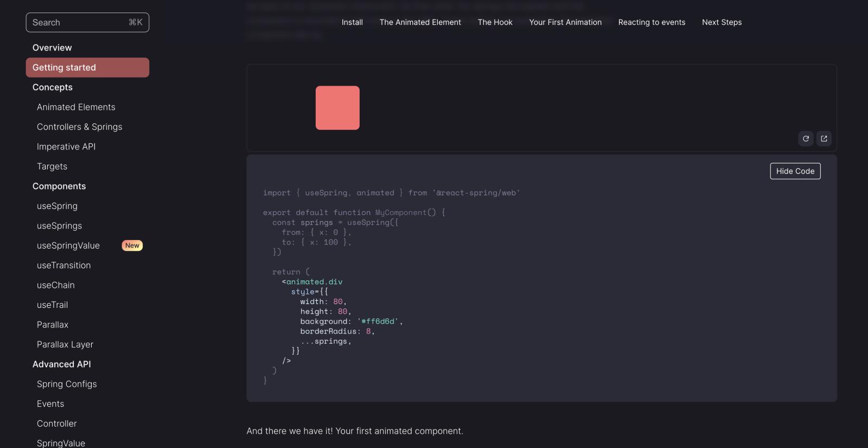868x448 pixels.
Task: Go to Parallax Layer page
Action: coord(65,344)
